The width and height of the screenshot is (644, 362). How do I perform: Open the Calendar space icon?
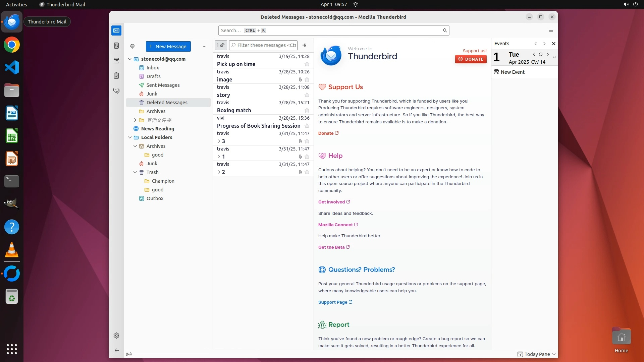pyautogui.click(x=116, y=61)
